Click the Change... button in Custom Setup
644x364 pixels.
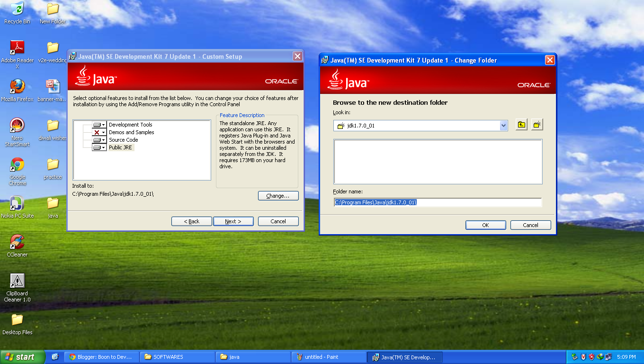click(278, 196)
